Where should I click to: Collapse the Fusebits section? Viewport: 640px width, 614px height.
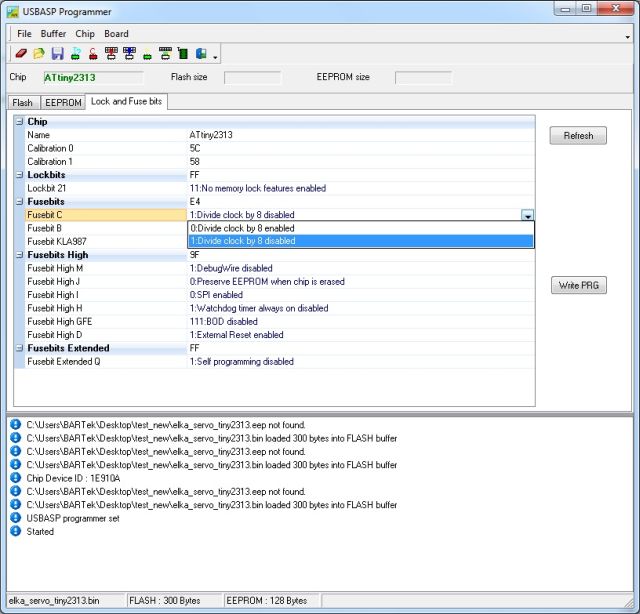(19, 202)
